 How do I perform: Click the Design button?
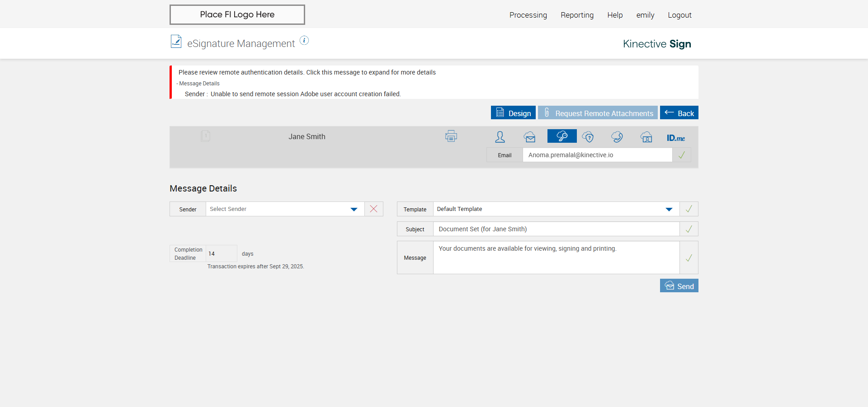[513, 112]
